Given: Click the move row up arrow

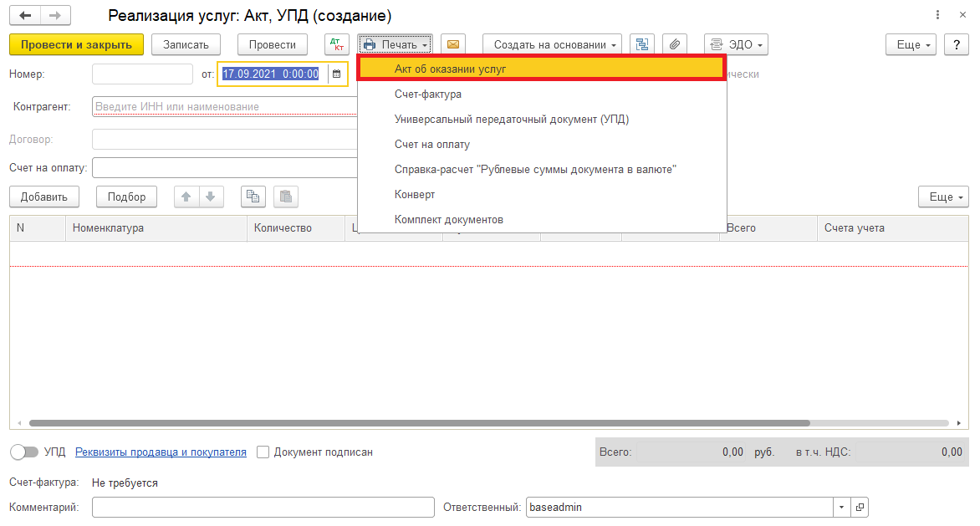Looking at the screenshot, I should pyautogui.click(x=186, y=197).
